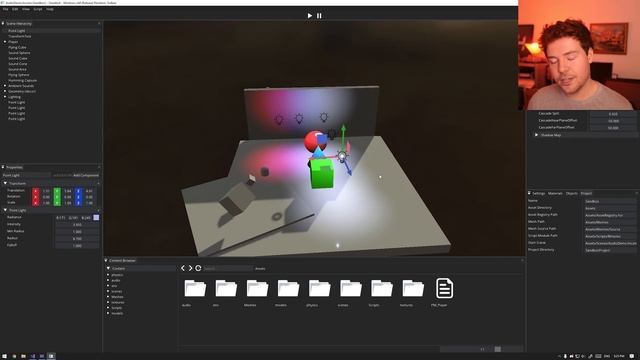The image size is (640, 360).
Task: Select Sound Sphere in Scene Hierarchy
Action: pyautogui.click(x=19, y=53)
